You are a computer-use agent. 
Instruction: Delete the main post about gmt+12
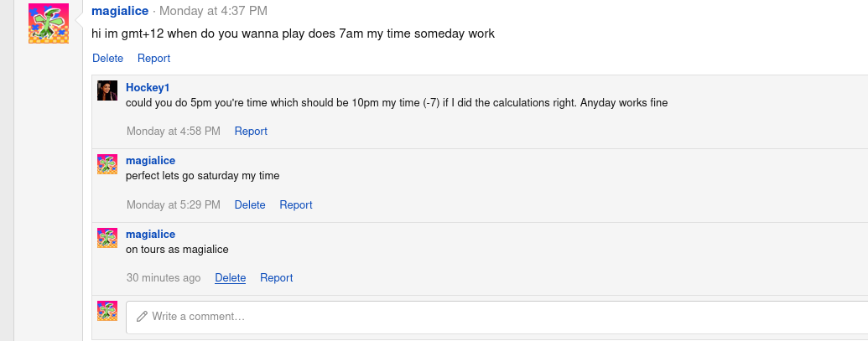click(108, 58)
